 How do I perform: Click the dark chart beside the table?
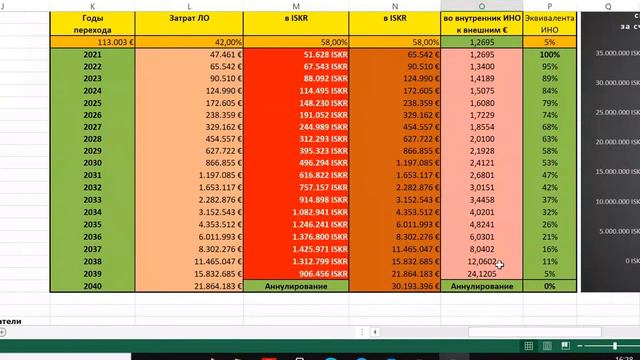tap(611, 152)
